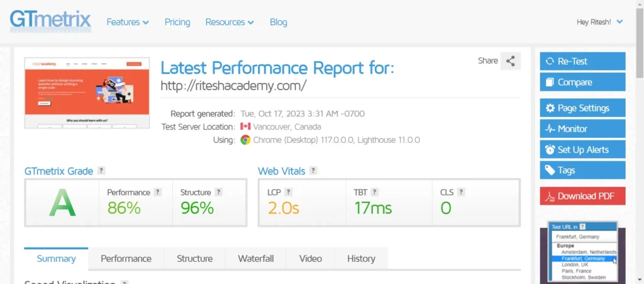Click the Re-Test button
This screenshot has width=644, height=284.
tap(582, 61)
